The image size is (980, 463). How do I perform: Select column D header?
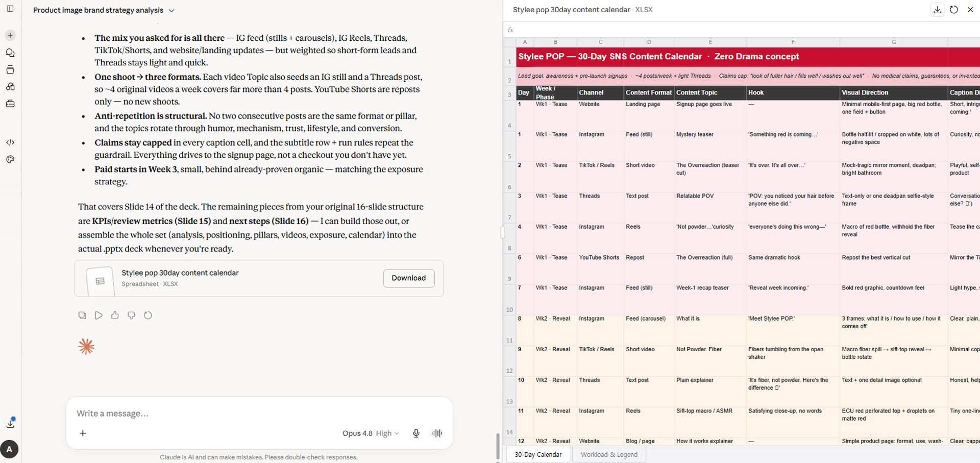click(649, 42)
